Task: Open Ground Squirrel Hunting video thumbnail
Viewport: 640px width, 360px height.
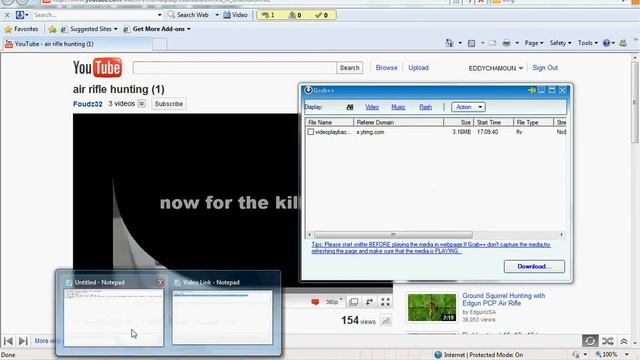Action: [432, 307]
